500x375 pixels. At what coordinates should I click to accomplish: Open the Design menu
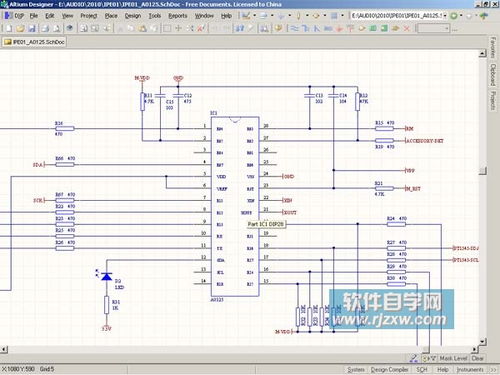coord(133,16)
